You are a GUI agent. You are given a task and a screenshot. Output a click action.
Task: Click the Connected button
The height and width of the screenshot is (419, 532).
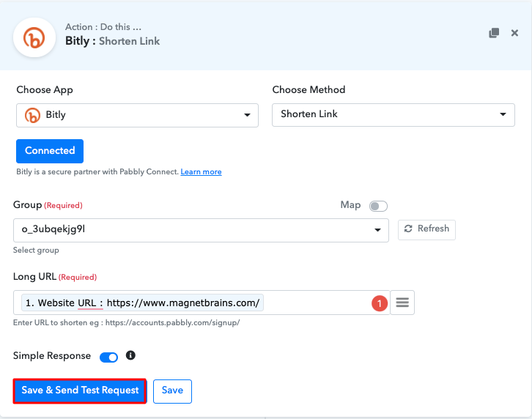(50, 151)
